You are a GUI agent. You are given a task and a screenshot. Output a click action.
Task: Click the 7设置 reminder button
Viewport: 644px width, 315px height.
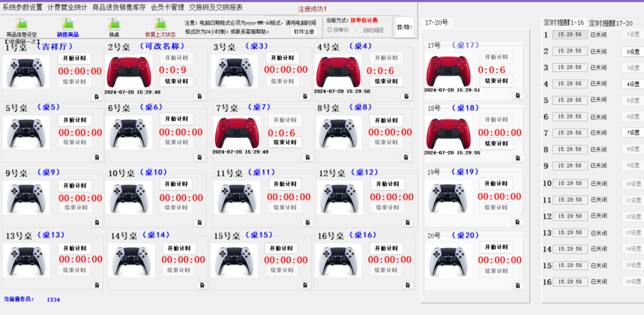633,133
